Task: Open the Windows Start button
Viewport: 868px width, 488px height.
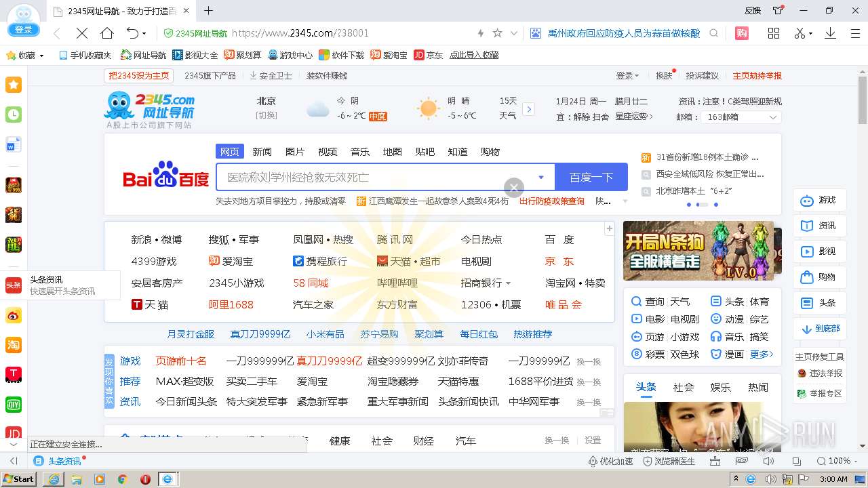Action: click(x=19, y=479)
